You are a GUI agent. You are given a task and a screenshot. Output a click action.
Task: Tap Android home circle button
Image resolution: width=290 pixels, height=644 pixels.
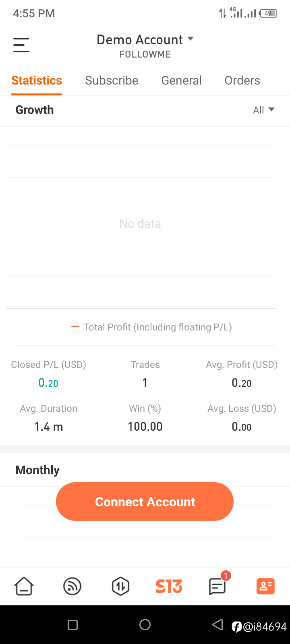tap(145, 625)
